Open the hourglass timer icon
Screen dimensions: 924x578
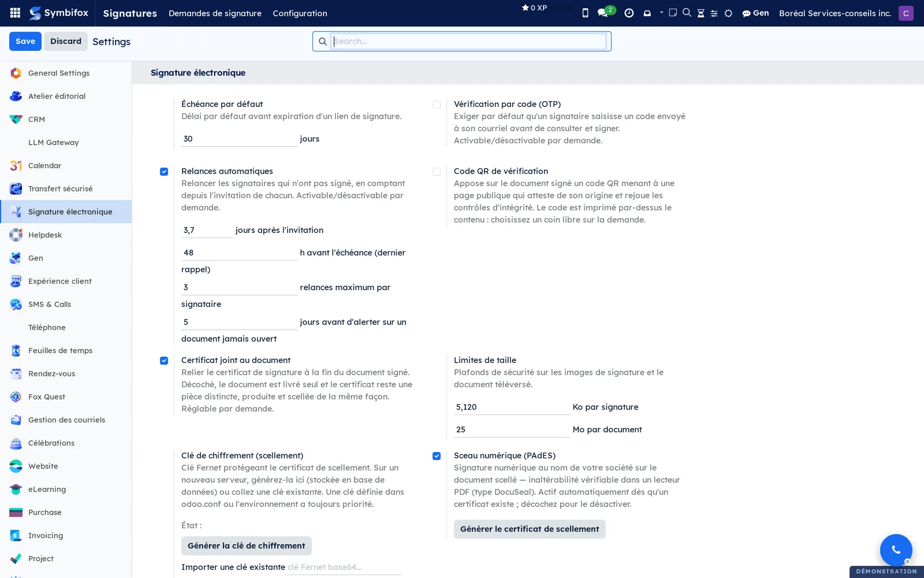click(x=701, y=13)
